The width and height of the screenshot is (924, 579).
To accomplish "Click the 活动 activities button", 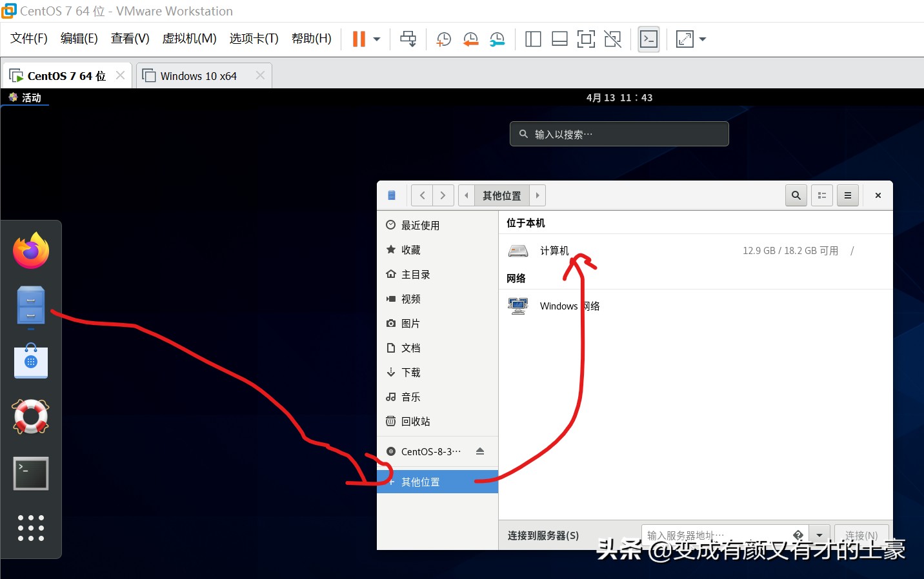I will point(25,97).
